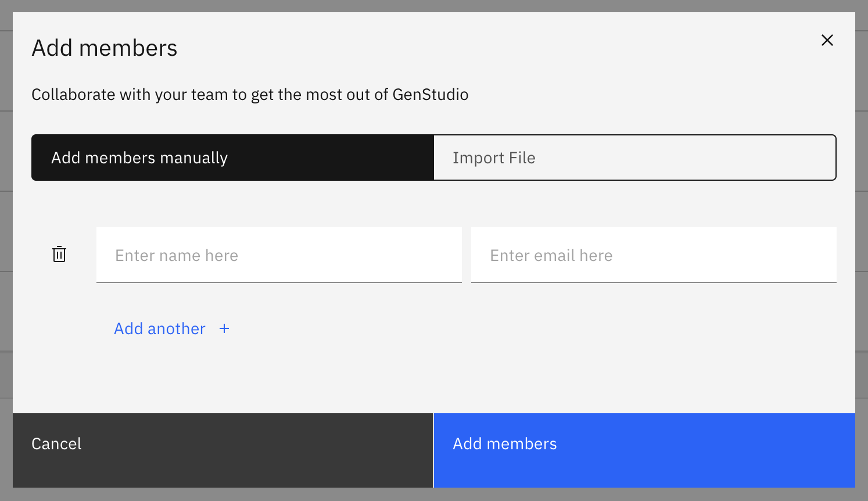The width and height of the screenshot is (868, 501).
Task: Click the plus icon beside Add another
Action: (224, 329)
